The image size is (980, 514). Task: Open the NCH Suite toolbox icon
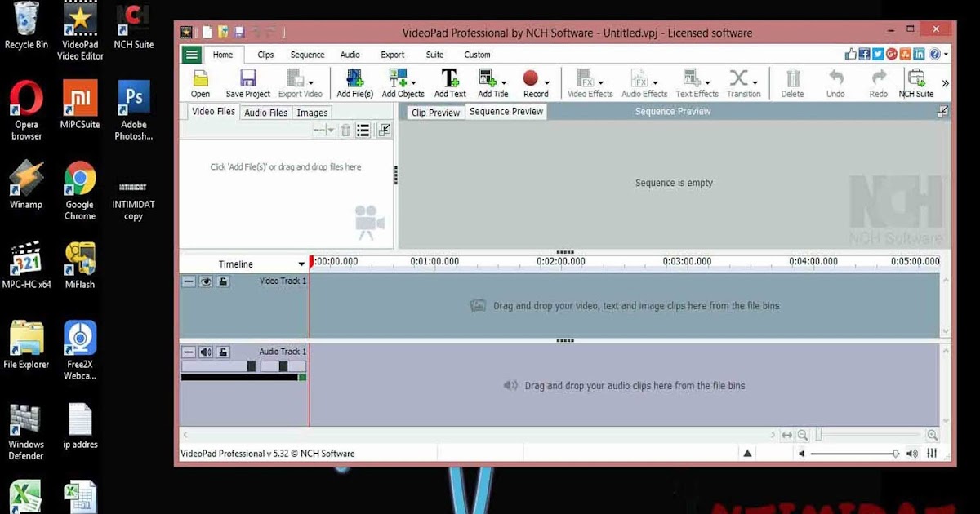(916, 78)
